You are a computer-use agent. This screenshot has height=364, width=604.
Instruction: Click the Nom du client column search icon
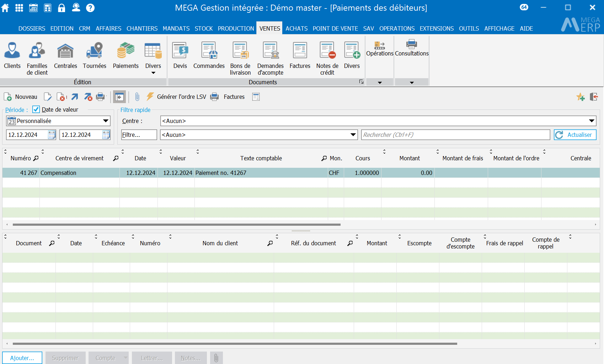point(270,243)
